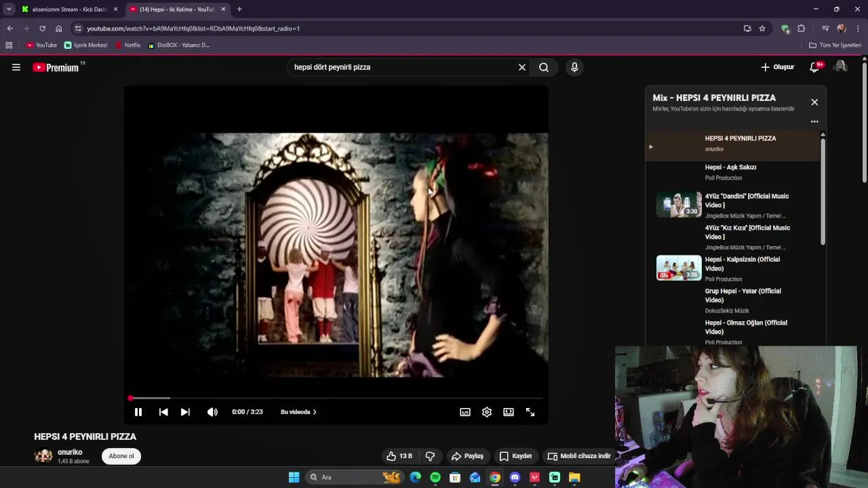Go to YouTube Premium home logo
Image resolution: width=868 pixels, height=488 pixels.
click(x=56, y=67)
